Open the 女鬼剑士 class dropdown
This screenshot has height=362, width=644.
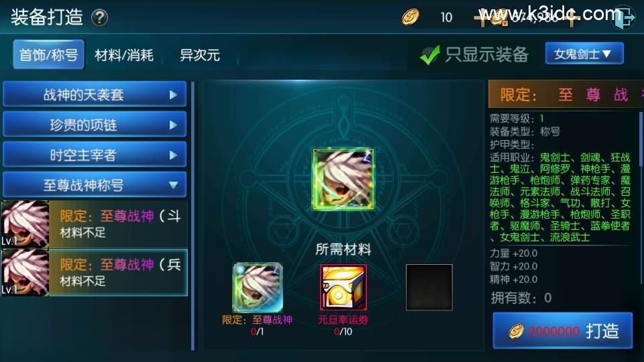pos(584,54)
